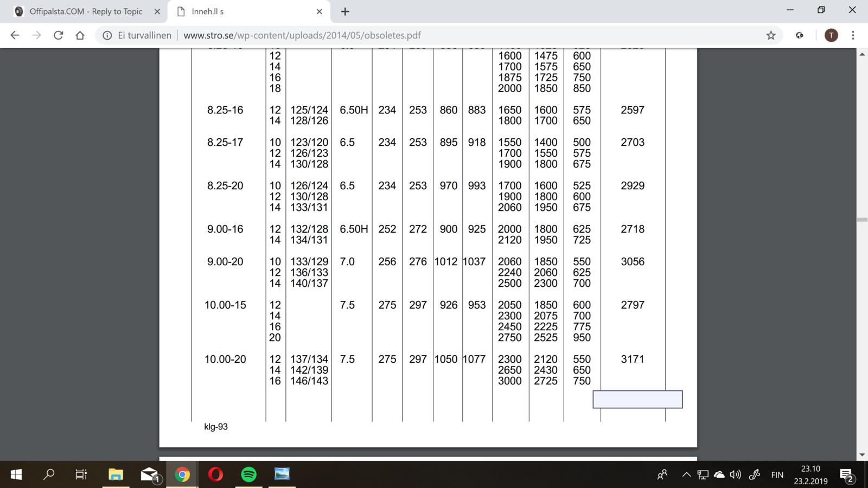Close the Inneh.ll s PDF tab
The image size is (868, 488).
coord(319,11)
